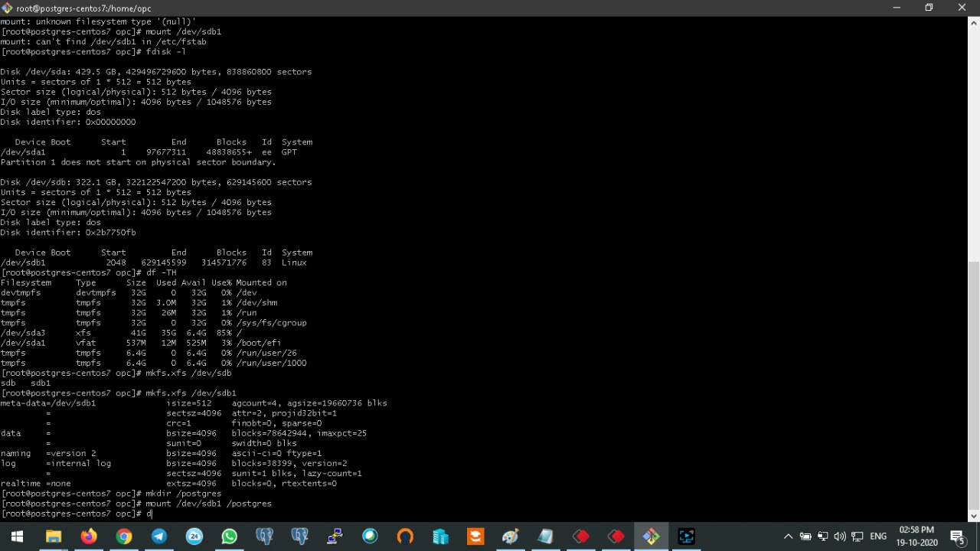This screenshot has height=551, width=980.
Task: Open Google Chrome in the taskbar
Action: [x=124, y=536]
